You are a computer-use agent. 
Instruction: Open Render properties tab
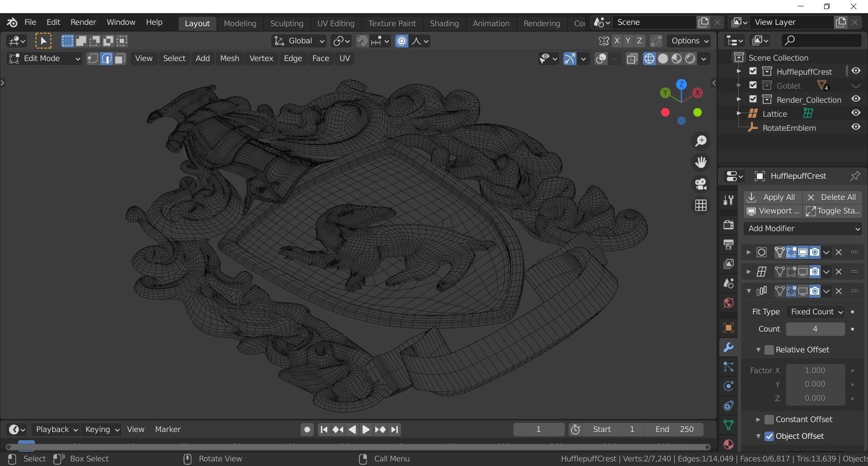click(728, 225)
